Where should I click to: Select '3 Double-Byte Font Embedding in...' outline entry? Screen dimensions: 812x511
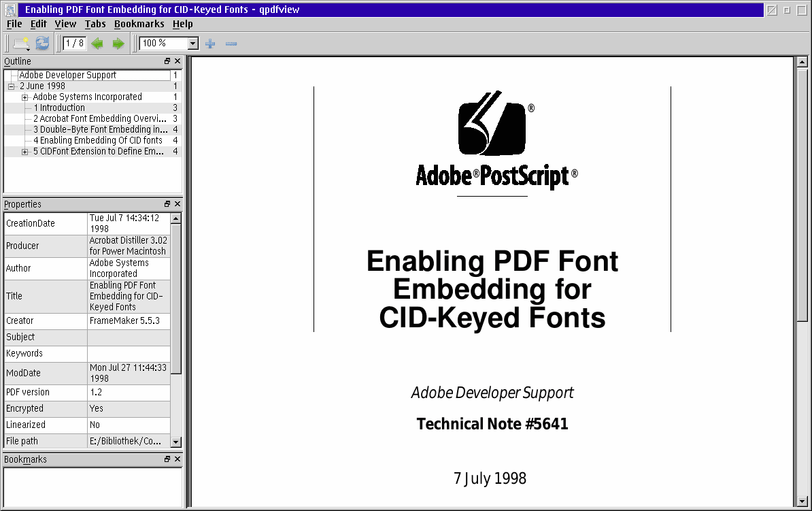coord(101,129)
